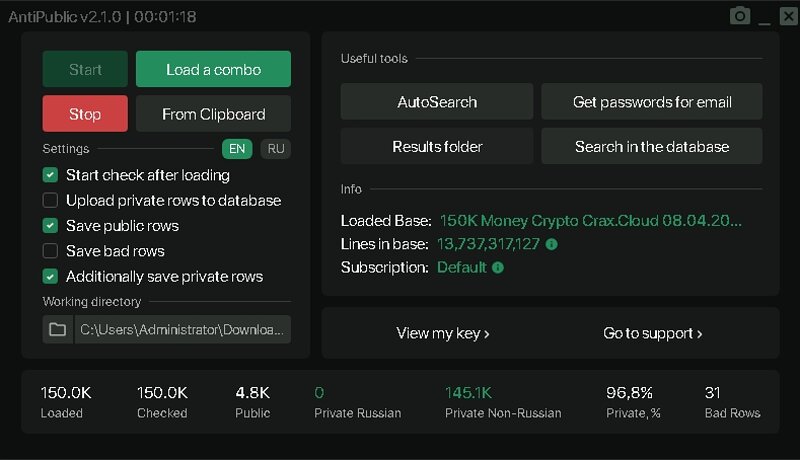Open Get passwords for email tool
800x460 pixels.
click(x=652, y=102)
